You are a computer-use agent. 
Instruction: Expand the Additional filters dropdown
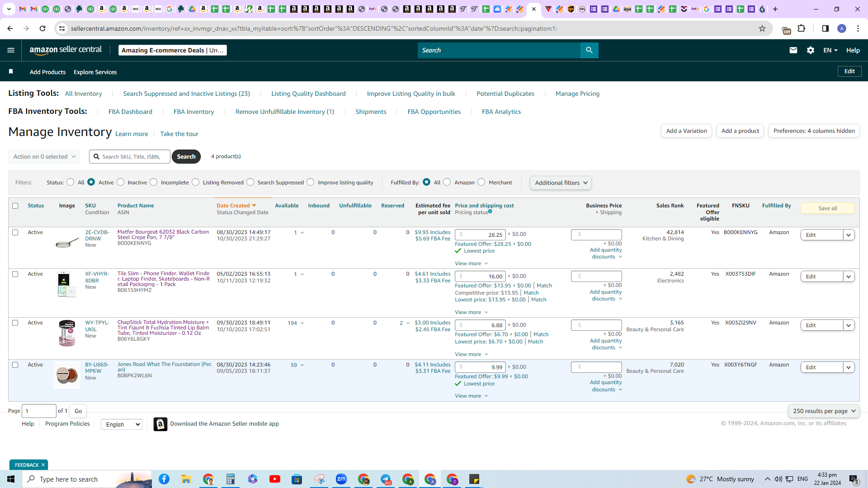(x=561, y=183)
